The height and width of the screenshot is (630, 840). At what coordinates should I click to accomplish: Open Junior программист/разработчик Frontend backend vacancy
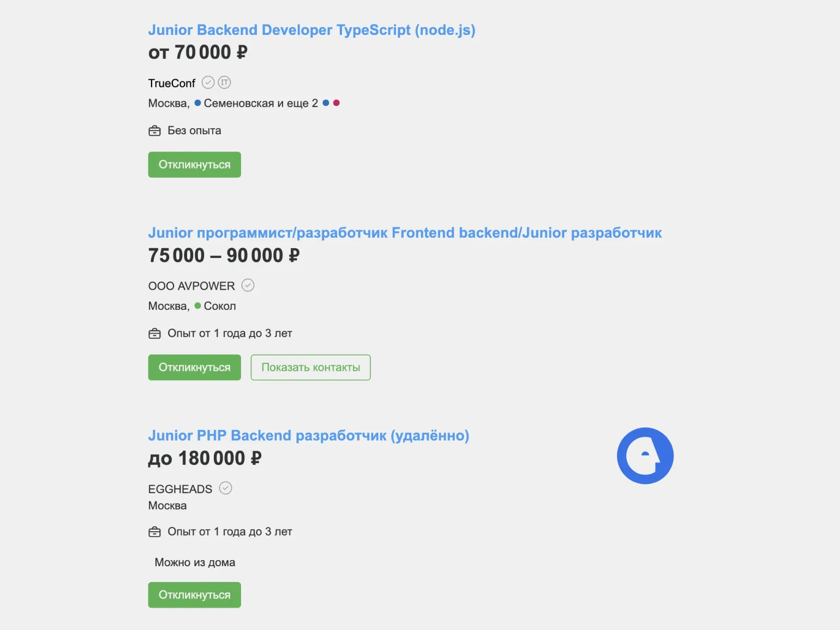(405, 233)
